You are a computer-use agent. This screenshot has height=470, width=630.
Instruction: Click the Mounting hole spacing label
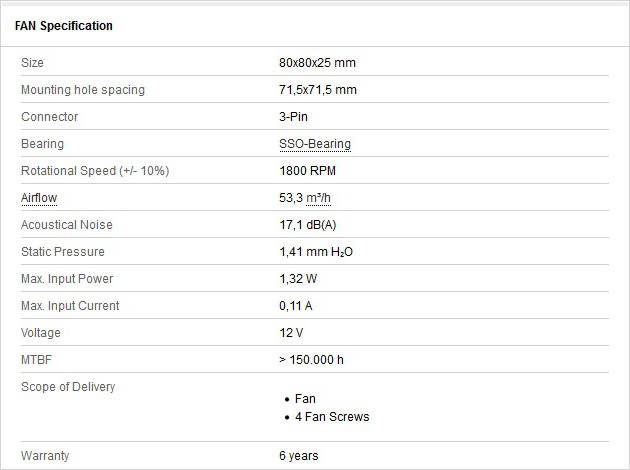[83, 90]
